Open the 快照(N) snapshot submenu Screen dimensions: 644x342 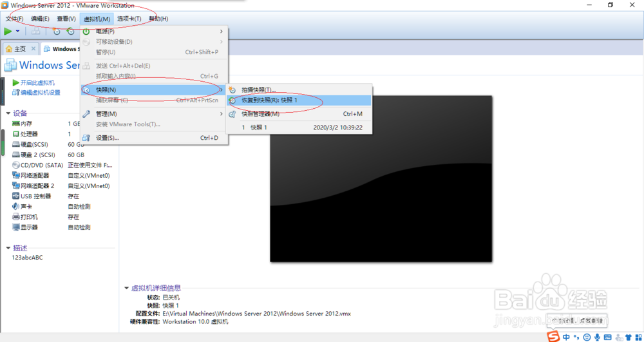(x=154, y=90)
